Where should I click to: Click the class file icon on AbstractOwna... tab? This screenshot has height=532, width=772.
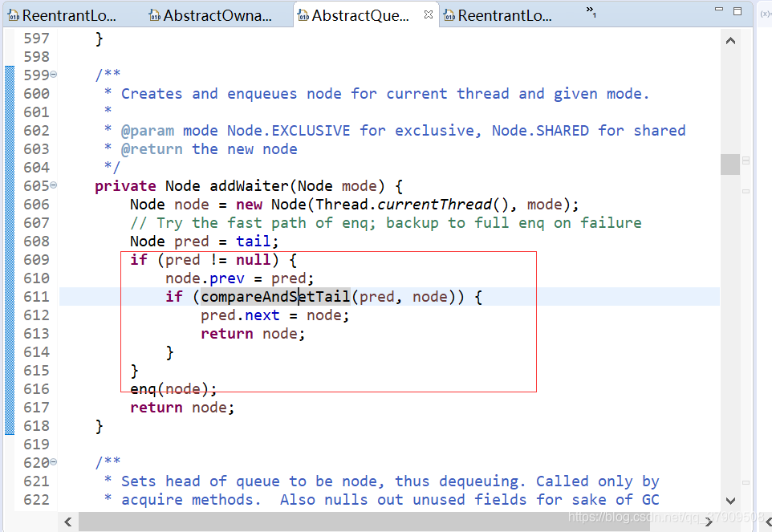click(x=155, y=16)
